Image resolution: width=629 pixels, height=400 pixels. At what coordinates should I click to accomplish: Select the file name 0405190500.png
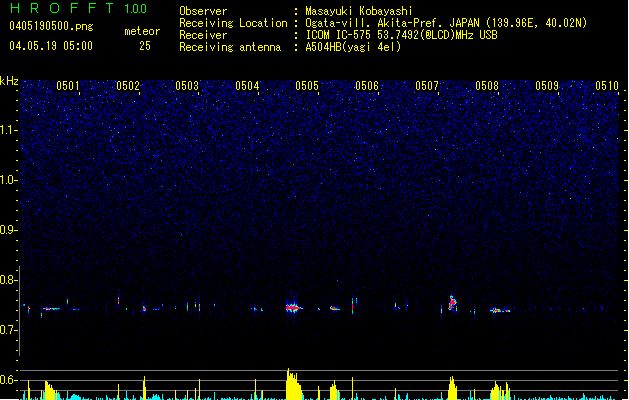click(51, 26)
